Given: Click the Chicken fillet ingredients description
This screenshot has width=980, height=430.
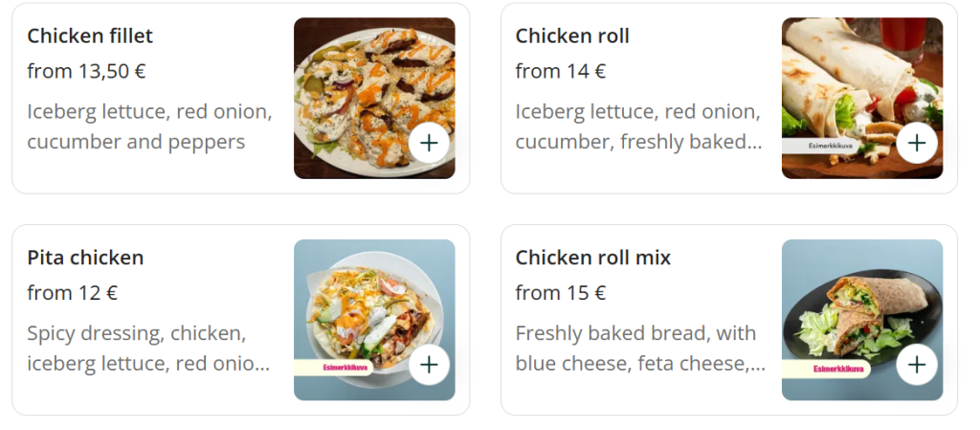Looking at the screenshot, I should point(149,127).
